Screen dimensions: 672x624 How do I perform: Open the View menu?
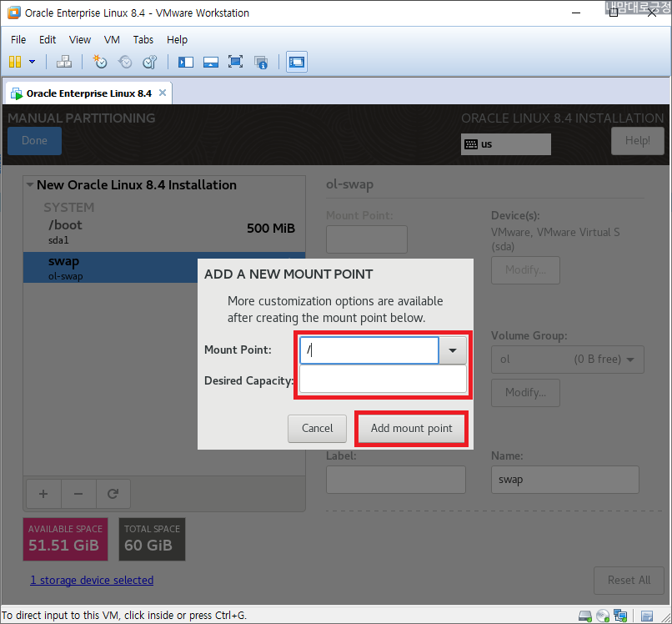pos(80,39)
